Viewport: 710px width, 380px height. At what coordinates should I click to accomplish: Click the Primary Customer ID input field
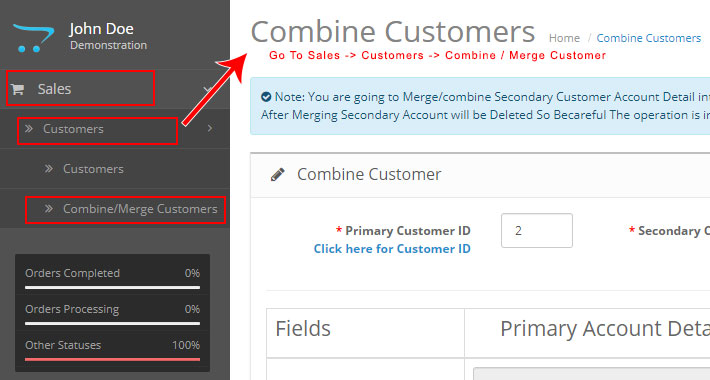point(537,231)
